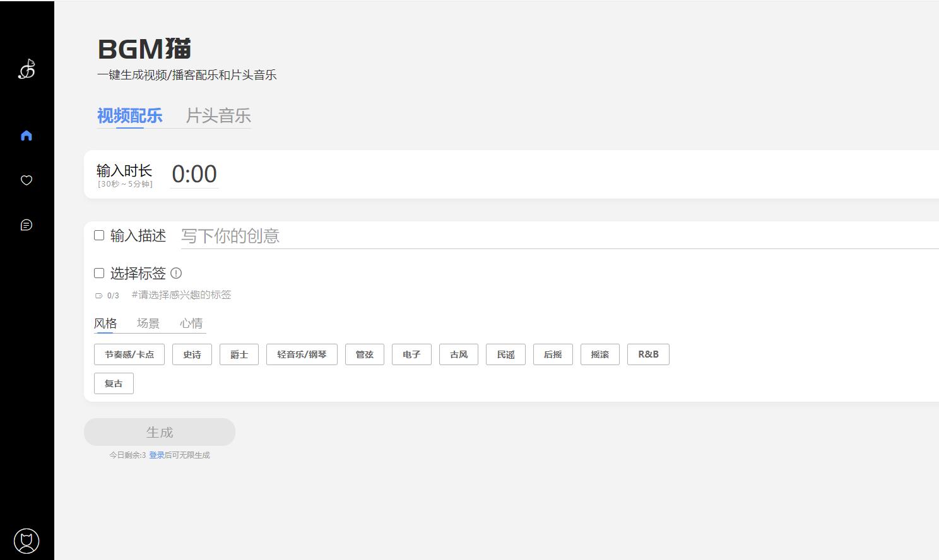Go to home via sidebar house icon
The height and width of the screenshot is (560, 939).
(x=27, y=136)
